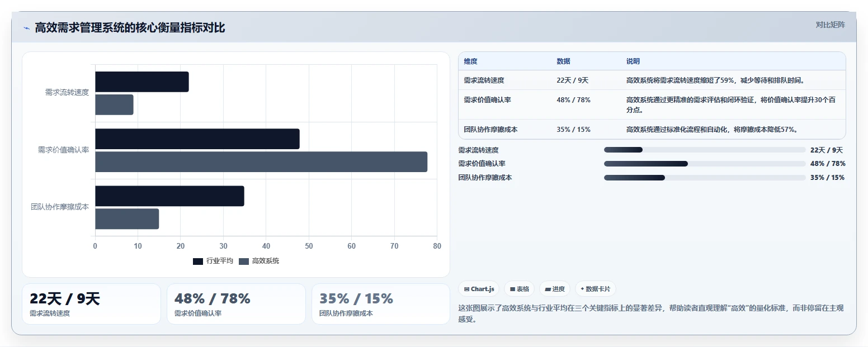This screenshot has width=868, height=347.
Task: Open the 22天 / 9天 data card
Action: click(91, 304)
